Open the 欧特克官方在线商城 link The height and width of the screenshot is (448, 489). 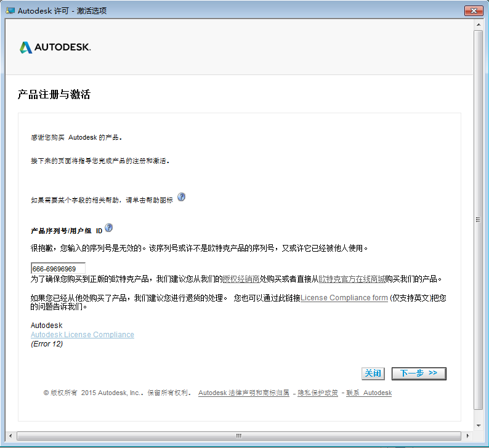pos(352,279)
